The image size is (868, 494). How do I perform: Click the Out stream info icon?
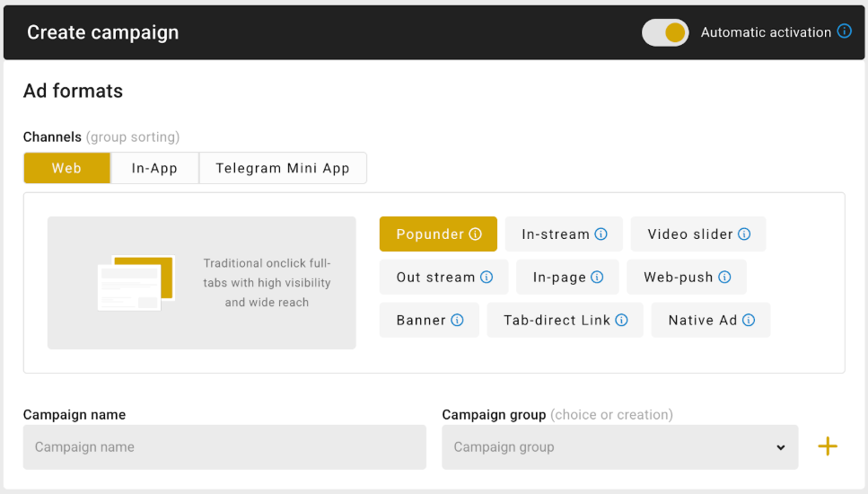pyautogui.click(x=487, y=278)
